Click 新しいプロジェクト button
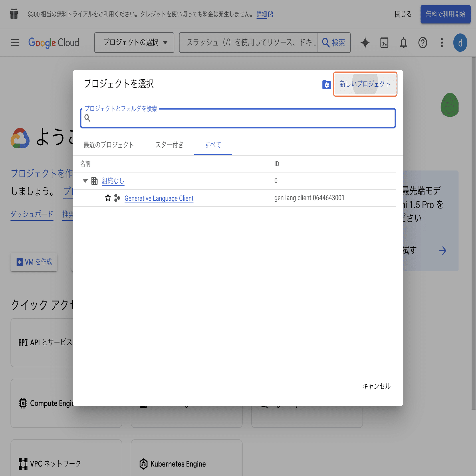The width and height of the screenshot is (476, 476). click(x=365, y=84)
